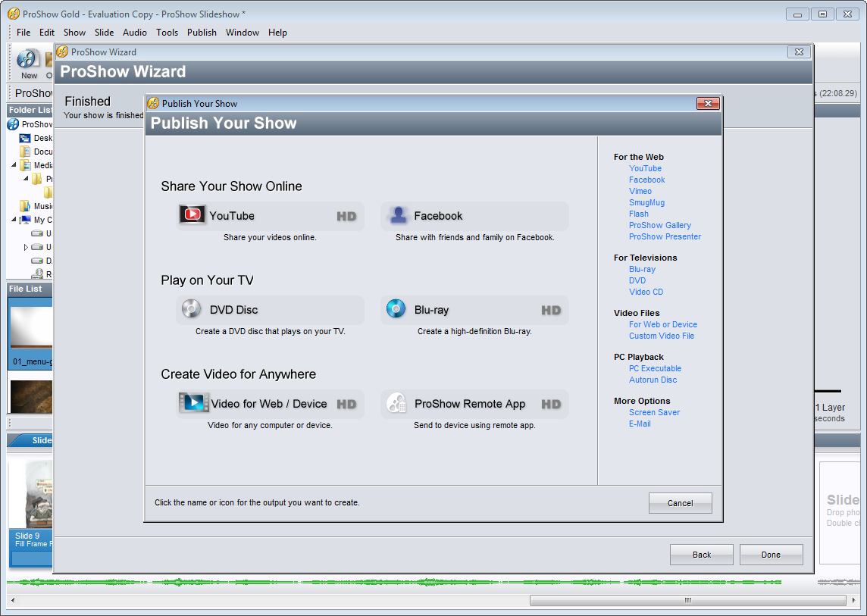The image size is (867, 616).
Task: Open the Help menu
Action: click(x=277, y=33)
